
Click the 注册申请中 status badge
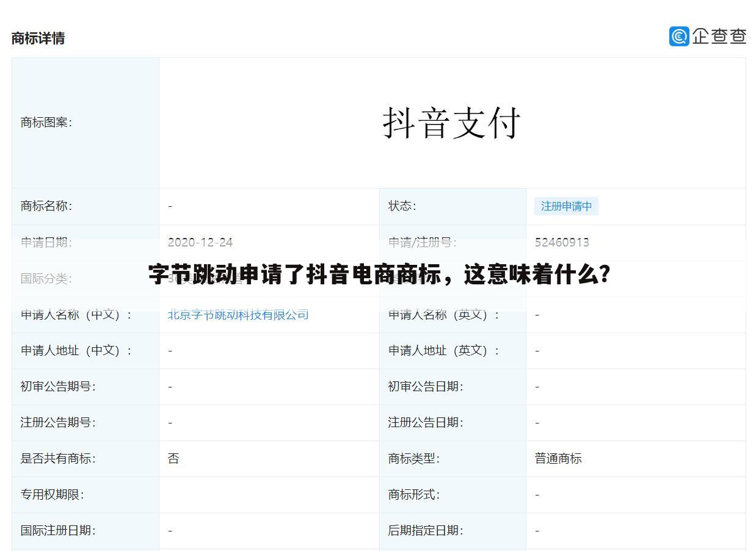click(x=566, y=206)
